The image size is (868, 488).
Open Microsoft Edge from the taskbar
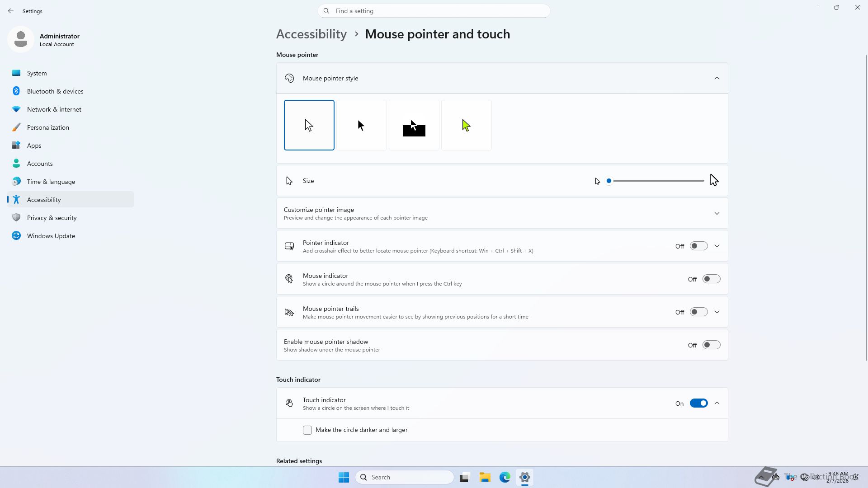tap(505, 477)
